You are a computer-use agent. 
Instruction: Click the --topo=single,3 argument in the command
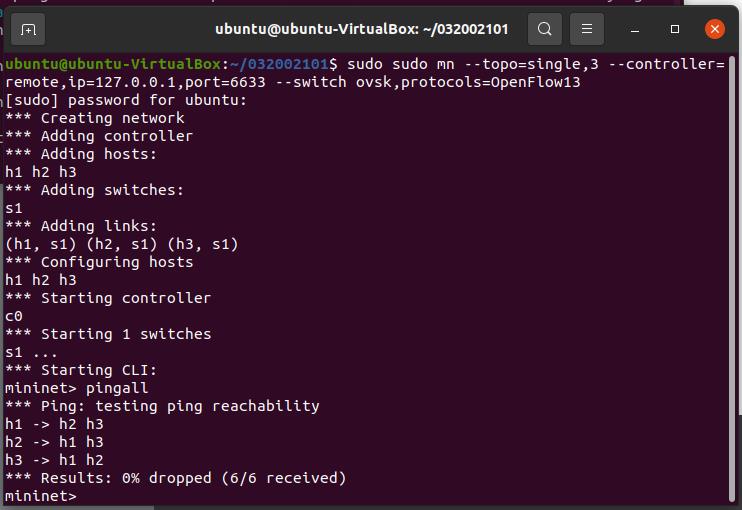point(531,64)
